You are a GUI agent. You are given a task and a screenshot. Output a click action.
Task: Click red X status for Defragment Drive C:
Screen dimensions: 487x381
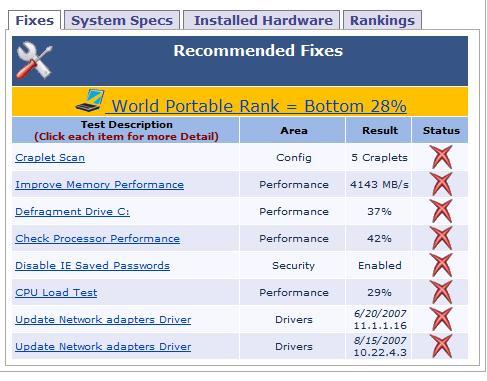441,211
